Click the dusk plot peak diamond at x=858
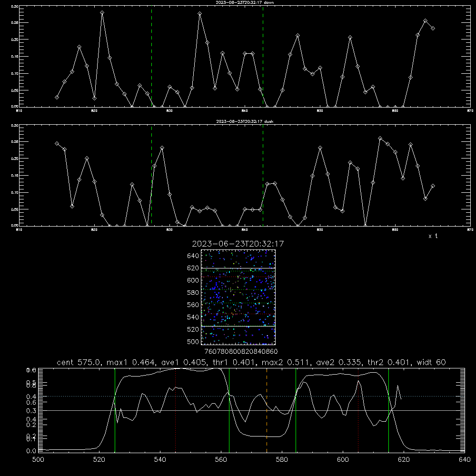Image resolution: width=476 pixels, height=476 pixels. coord(380,139)
